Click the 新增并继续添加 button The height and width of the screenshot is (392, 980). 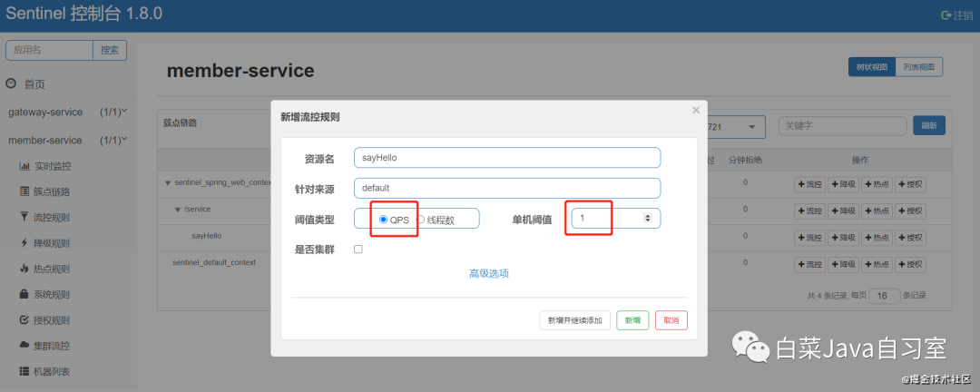(x=574, y=320)
